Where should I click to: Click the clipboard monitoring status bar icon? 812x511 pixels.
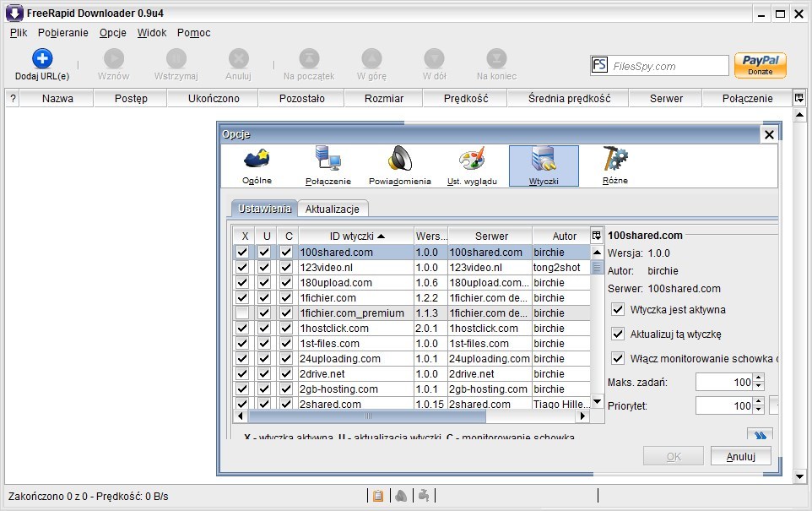pos(378,496)
